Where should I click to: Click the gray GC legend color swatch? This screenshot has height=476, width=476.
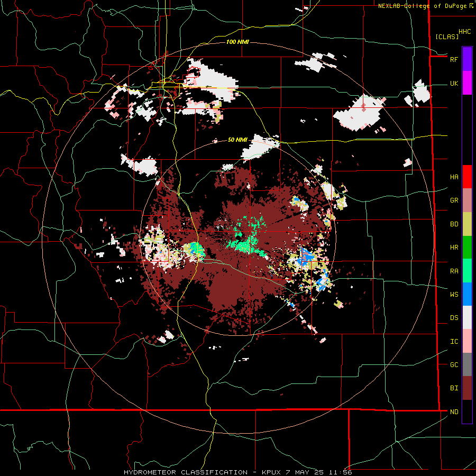[467, 364]
